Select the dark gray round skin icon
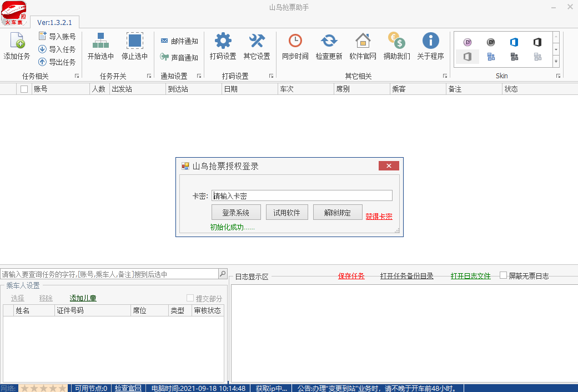578x392 pixels. pos(491,42)
